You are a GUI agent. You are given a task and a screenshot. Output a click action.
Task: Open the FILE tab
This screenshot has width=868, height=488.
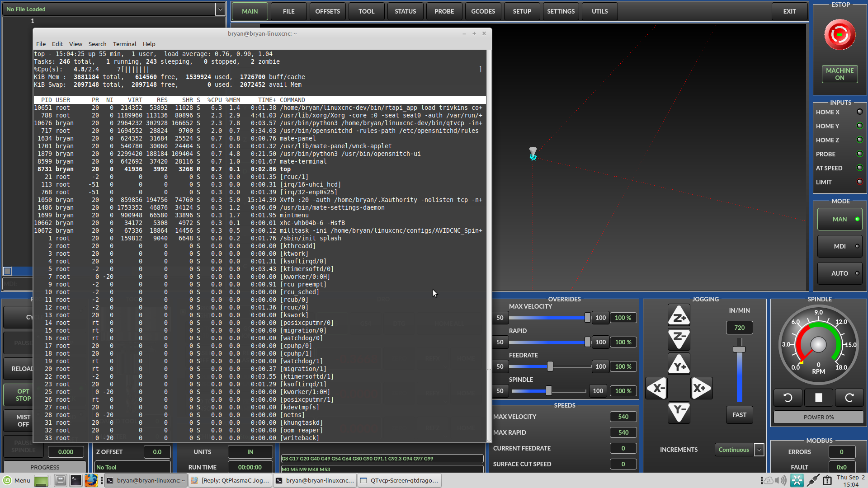289,11
